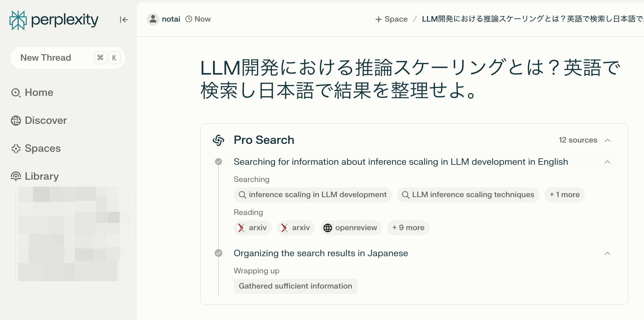Click the LLM inference scaling techniques query
Image resolution: width=644 pixels, height=320 pixels.
[x=468, y=195]
